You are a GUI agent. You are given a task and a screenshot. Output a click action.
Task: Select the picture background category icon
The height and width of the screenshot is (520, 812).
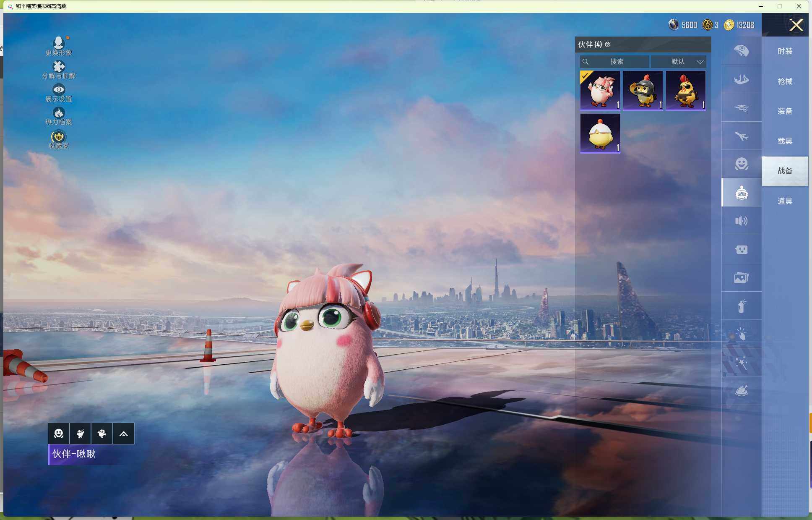pyautogui.click(x=742, y=277)
